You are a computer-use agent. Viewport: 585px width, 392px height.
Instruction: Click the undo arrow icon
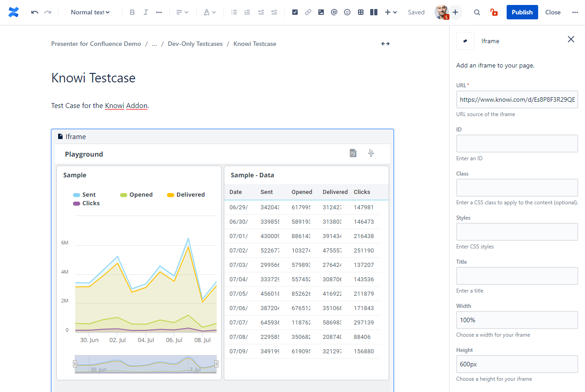(35, 12)
